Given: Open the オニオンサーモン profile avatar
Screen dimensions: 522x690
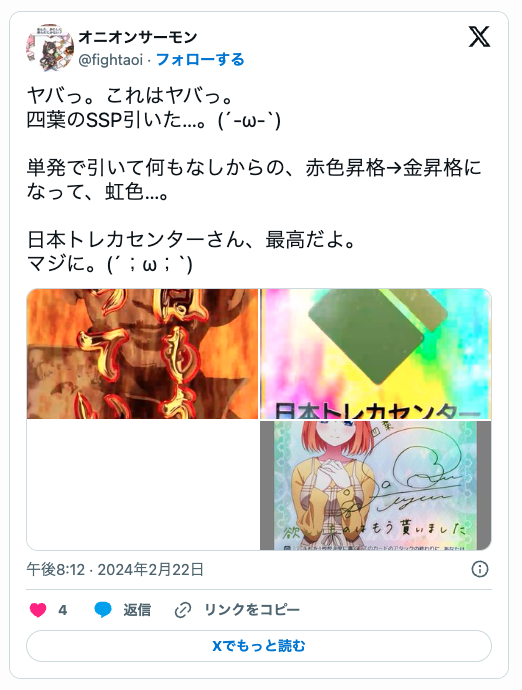Looking at the screenshot, I should click(50, 48).
